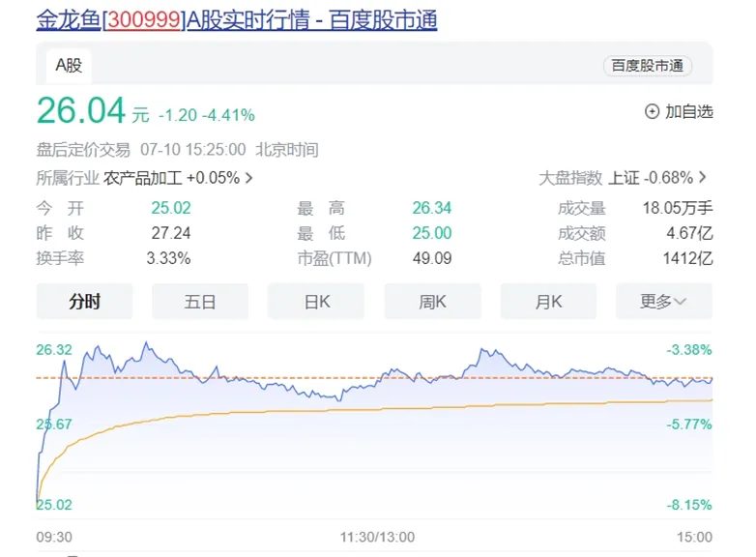
Task: Click chart time label 09:30
Action: point(54,537)
